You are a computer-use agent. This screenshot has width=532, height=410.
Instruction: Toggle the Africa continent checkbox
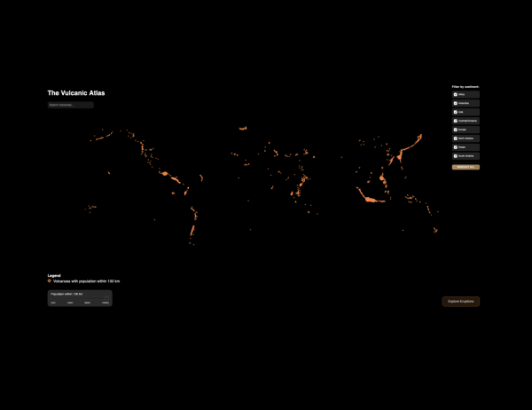coord(456,93)
